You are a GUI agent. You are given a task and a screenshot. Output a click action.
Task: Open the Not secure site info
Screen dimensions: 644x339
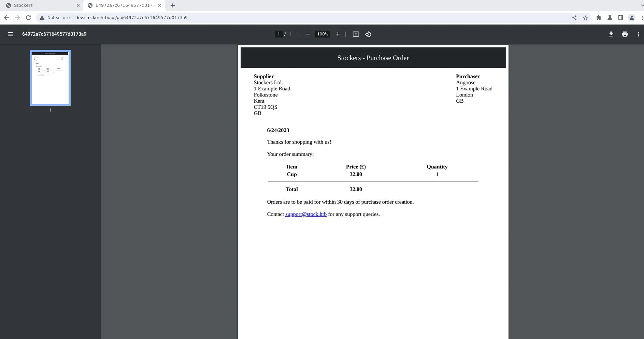pyautogui.click(x=55, y=18)
